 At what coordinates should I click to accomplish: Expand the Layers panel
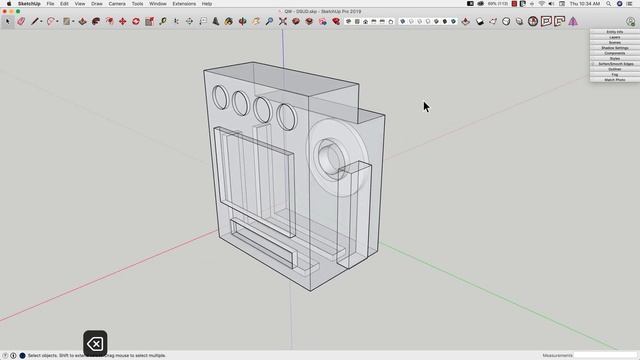coord(615,37)
